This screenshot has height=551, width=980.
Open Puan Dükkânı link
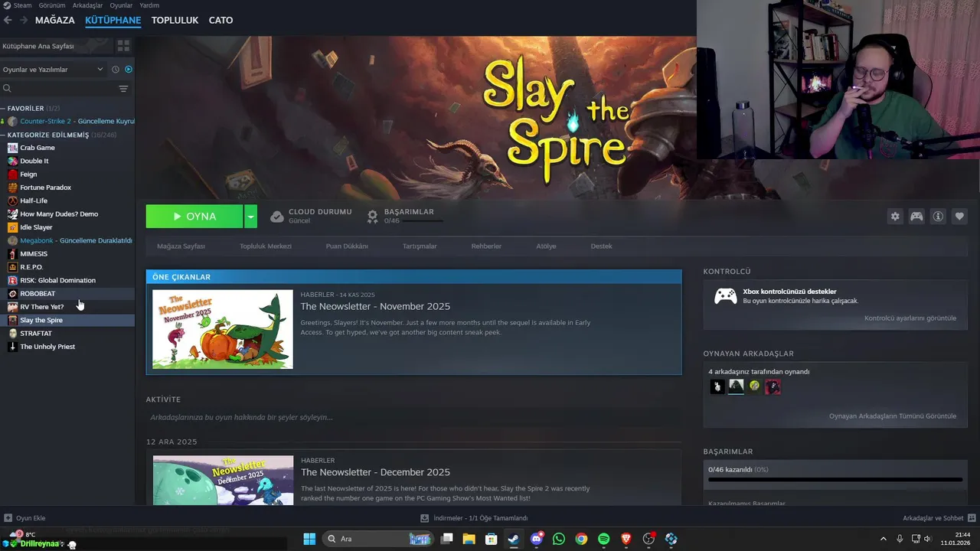click(x=347, y=246)
